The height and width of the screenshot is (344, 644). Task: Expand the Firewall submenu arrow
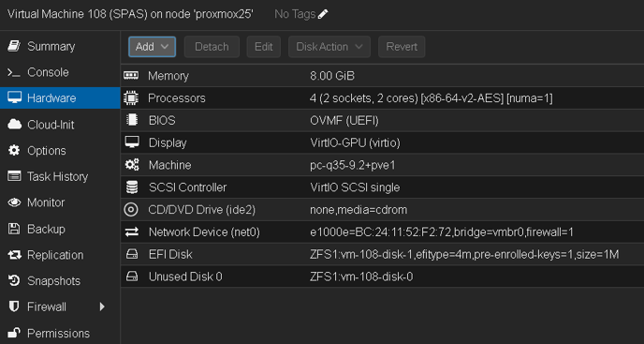[102, 307]
